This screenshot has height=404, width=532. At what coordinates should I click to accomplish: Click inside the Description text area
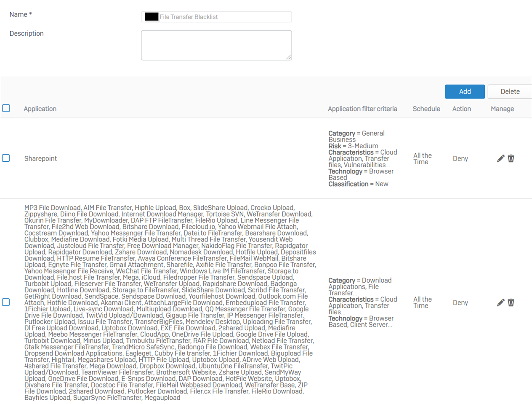(x=216, y=45)
